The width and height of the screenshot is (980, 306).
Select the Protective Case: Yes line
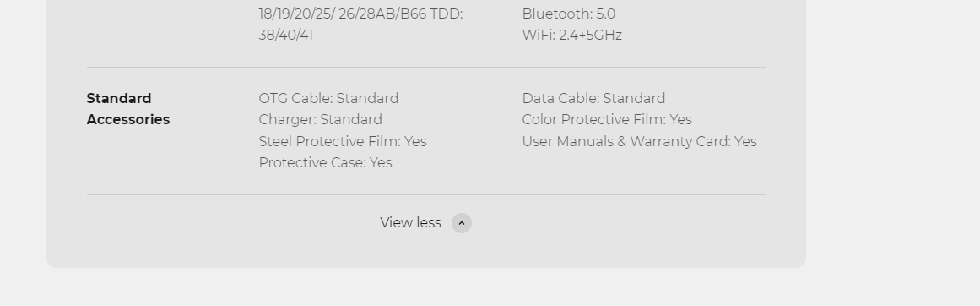click(x=325, y=162)
